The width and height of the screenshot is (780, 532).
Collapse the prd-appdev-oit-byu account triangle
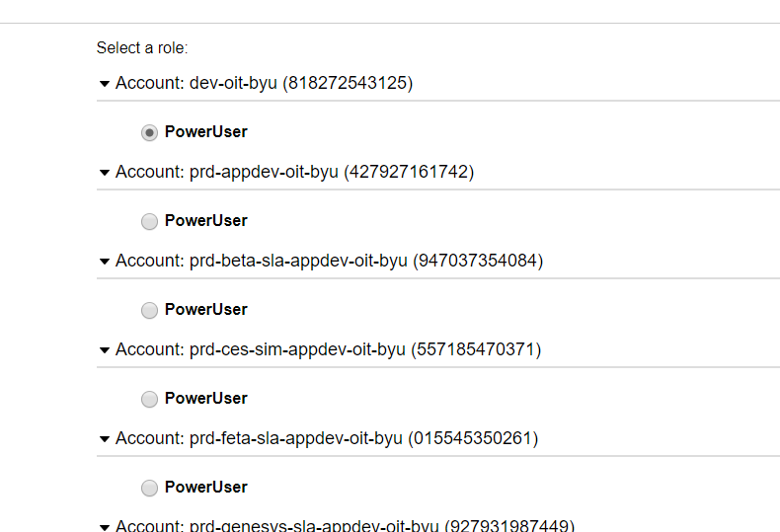[105, 173]
